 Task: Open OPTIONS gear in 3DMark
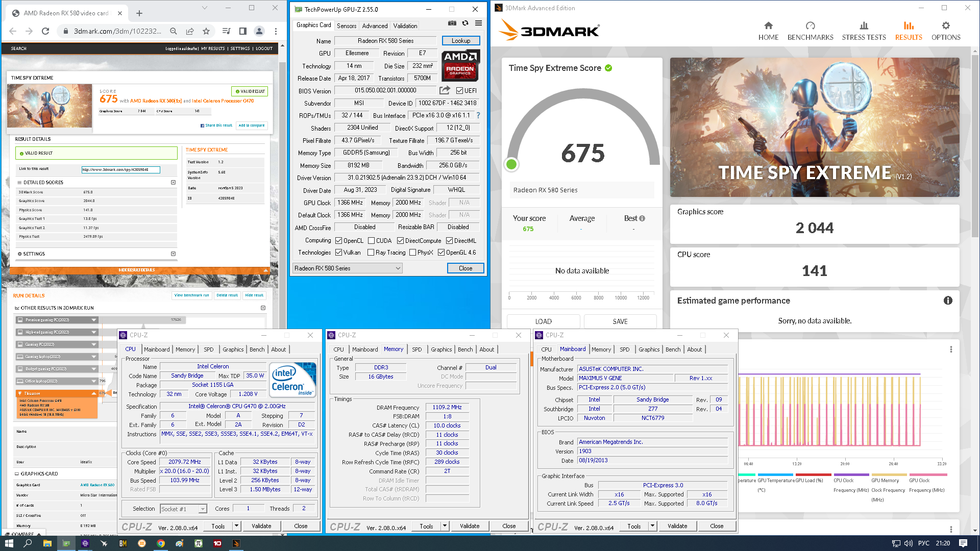946,31
